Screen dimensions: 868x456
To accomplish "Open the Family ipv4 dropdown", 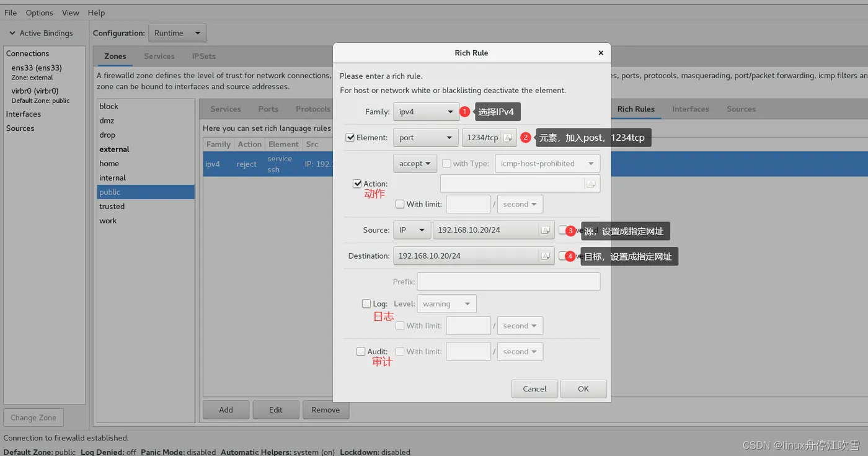I will [x=426, y=112].
